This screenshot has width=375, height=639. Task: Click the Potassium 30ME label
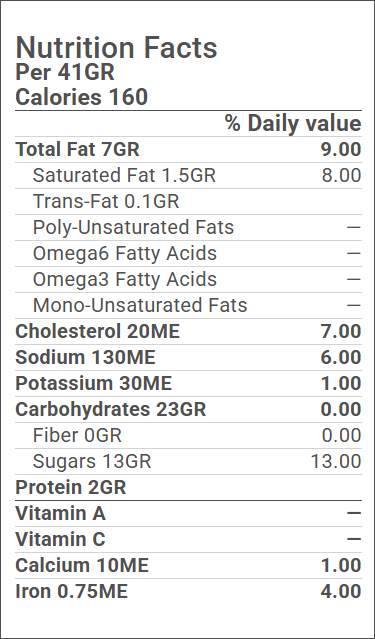tap(94, 384)
